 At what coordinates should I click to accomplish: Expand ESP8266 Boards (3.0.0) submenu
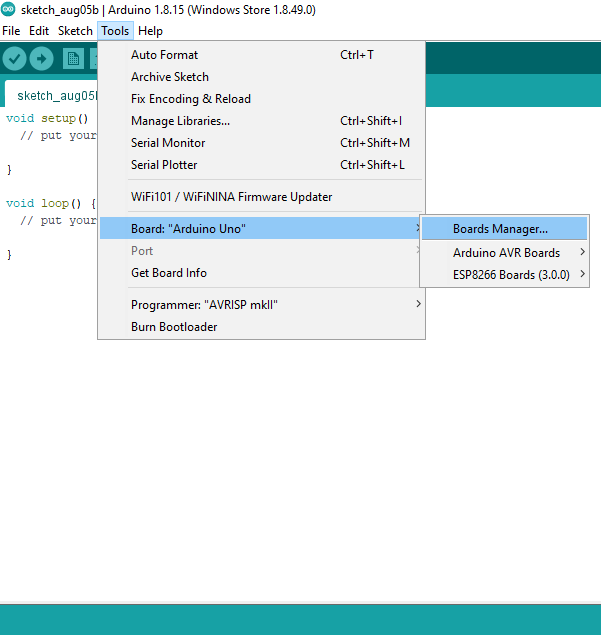pyautogui.click(x=504, y=275)
